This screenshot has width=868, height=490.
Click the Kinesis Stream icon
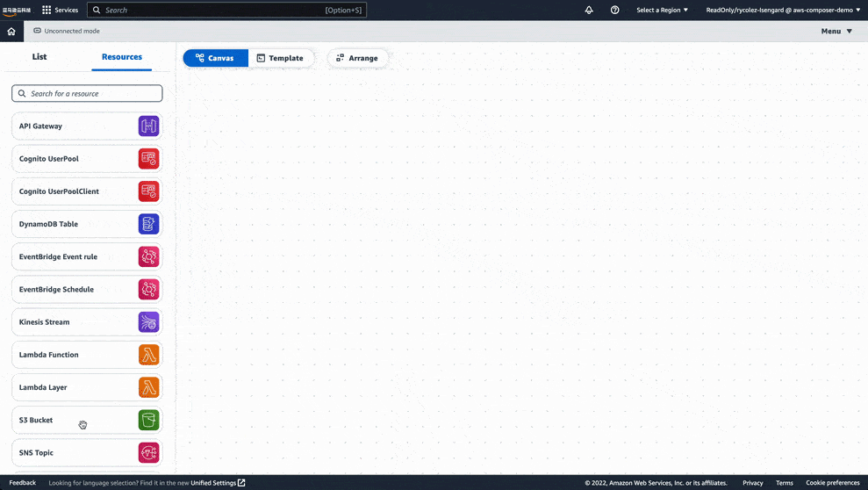pyautogui.click(x=148, y=322)
